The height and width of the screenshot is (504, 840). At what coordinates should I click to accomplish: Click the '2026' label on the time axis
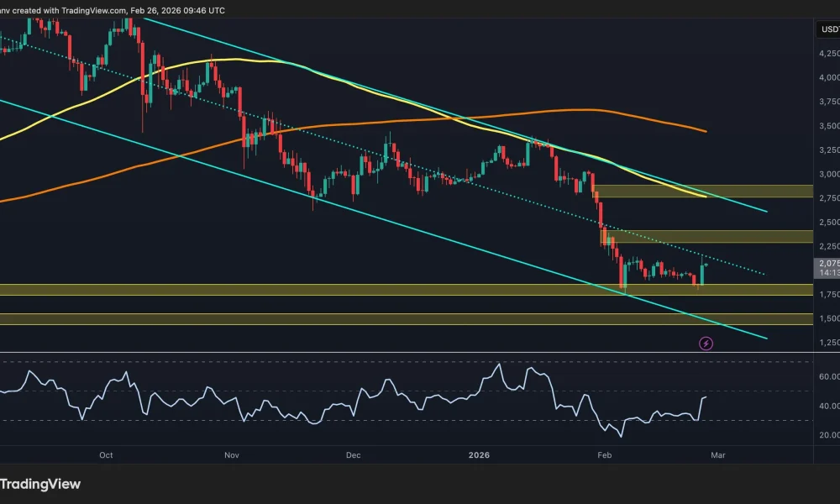pyautogui.click(x=480, y=454)
